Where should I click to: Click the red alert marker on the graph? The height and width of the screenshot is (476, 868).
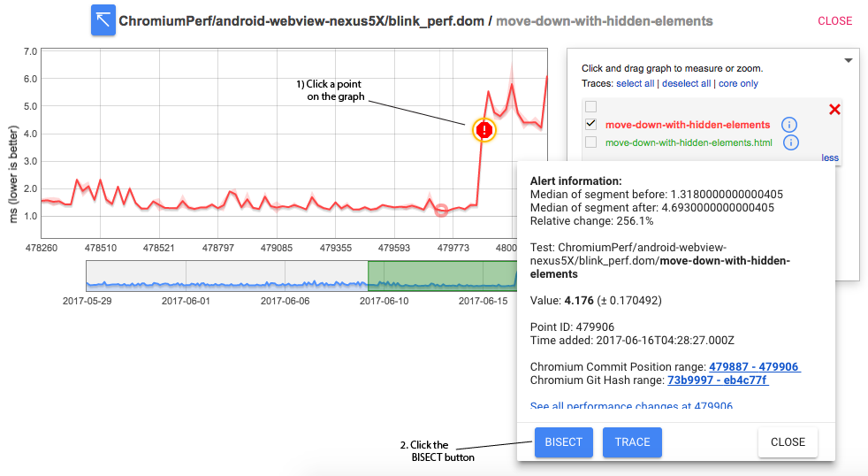(483, 130)
